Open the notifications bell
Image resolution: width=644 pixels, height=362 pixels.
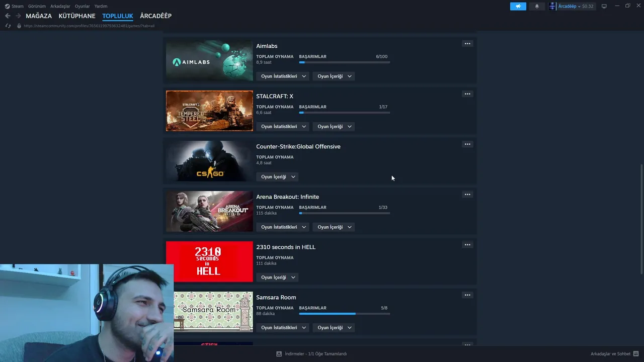537,6
